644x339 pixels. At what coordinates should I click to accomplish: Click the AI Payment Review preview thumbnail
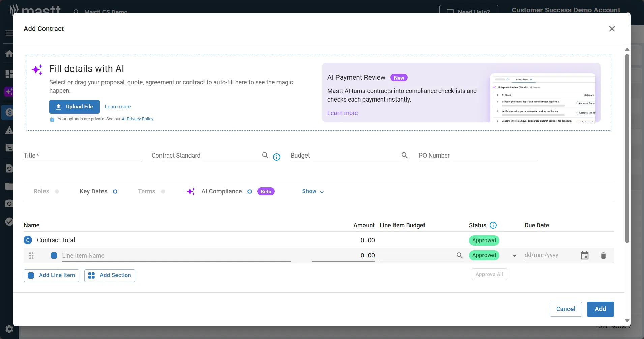(543, 98)
